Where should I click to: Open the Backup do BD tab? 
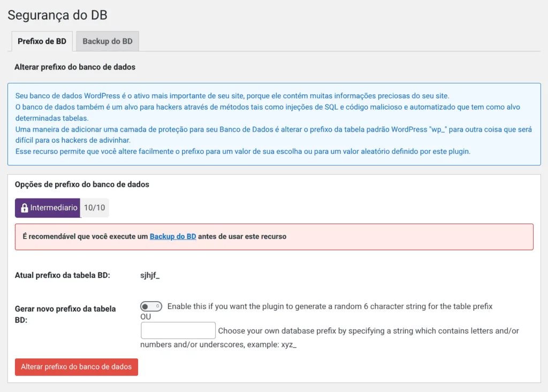coord(108,41)
